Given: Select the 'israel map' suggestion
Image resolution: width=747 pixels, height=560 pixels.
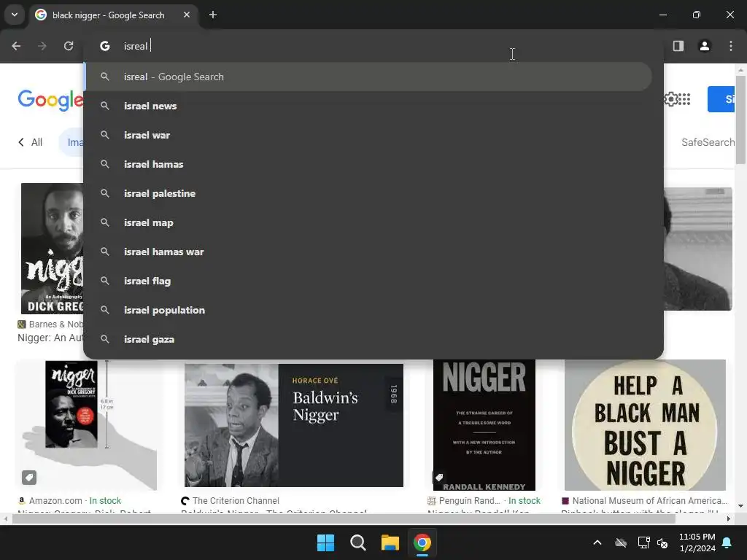Looking at the screenshot, I should point(368,222).
